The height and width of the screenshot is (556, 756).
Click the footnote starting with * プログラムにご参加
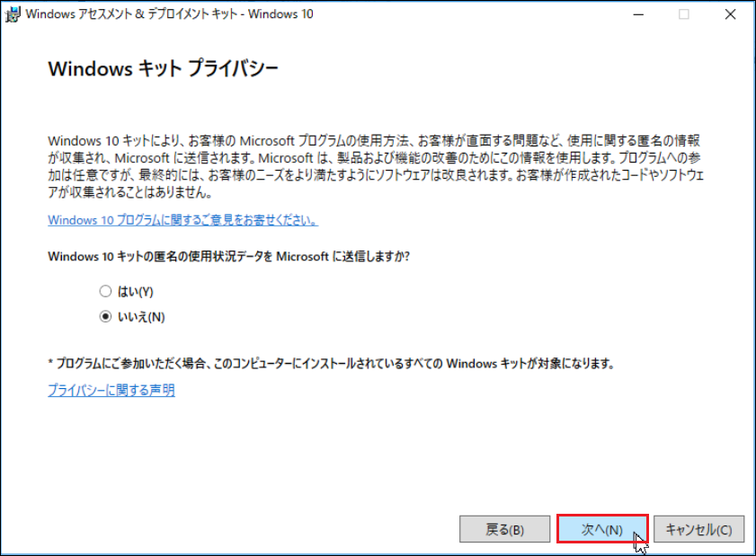(x=331, y=363)
